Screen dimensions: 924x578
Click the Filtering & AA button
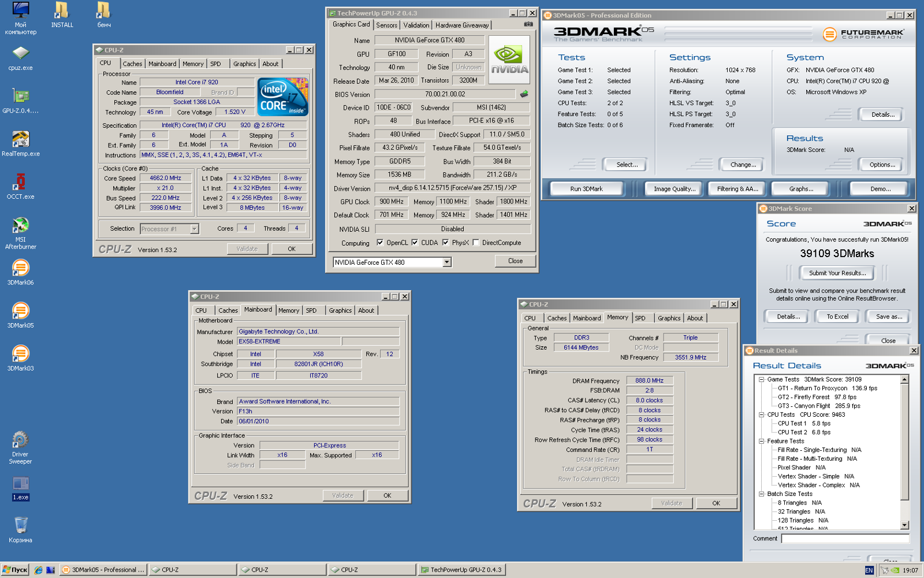tap(737, 189)
